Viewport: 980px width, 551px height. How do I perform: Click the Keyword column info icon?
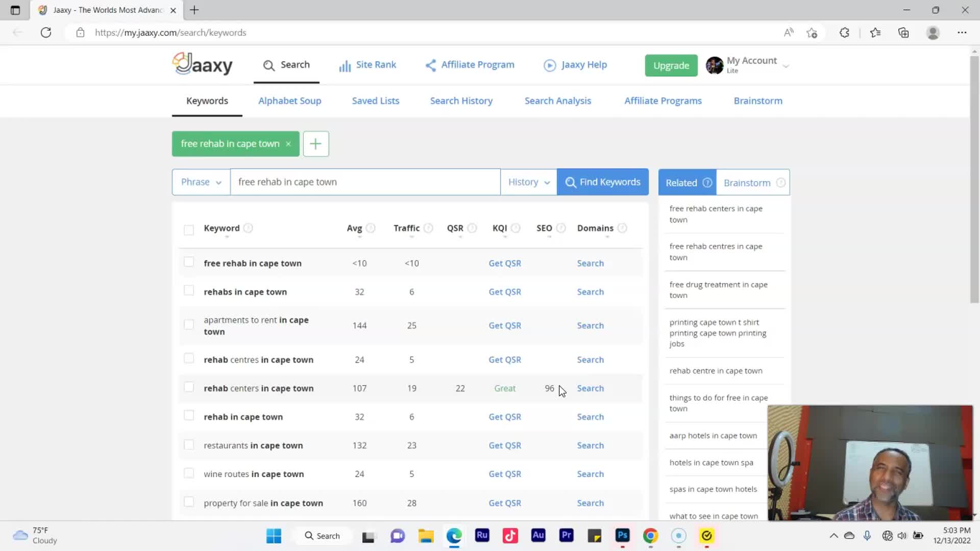pyautogui.click(x=248, y=228)
